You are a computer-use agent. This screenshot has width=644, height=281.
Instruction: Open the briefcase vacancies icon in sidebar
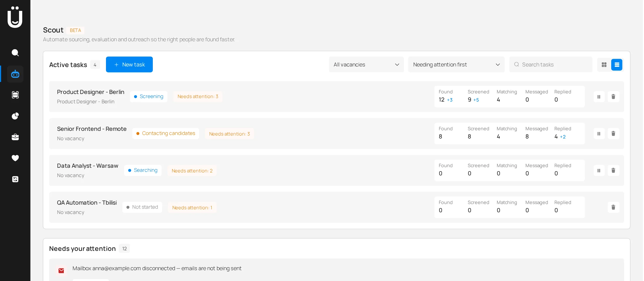(x=15, y=137)
